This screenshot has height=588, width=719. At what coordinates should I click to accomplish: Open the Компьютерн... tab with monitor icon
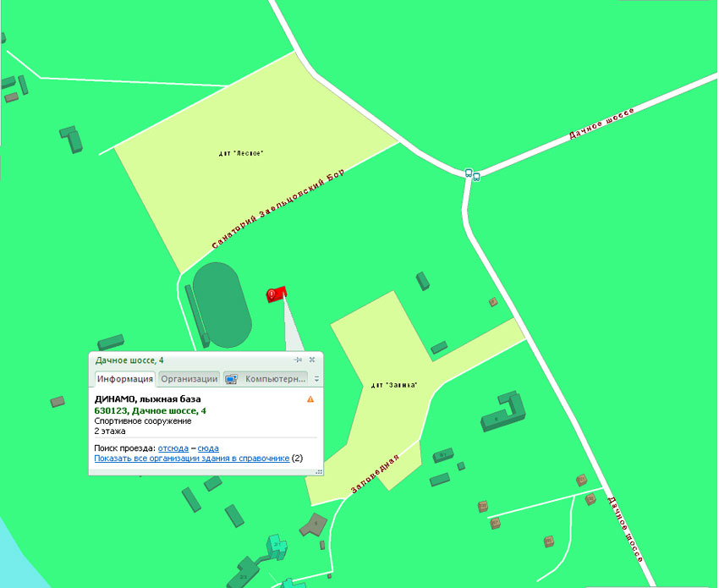click(265, 379)
